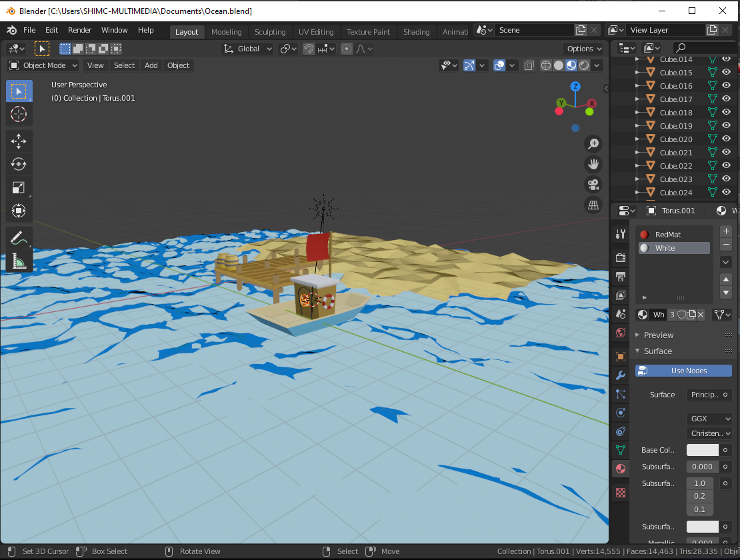Open the World Properties tab
The width and height of the screenshot is (740, 560).
coord(620,333)
